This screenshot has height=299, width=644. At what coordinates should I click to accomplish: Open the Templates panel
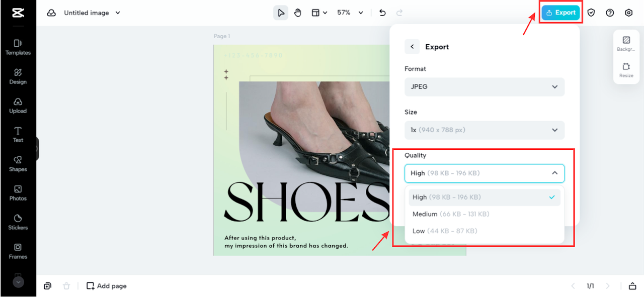(18, 47)
